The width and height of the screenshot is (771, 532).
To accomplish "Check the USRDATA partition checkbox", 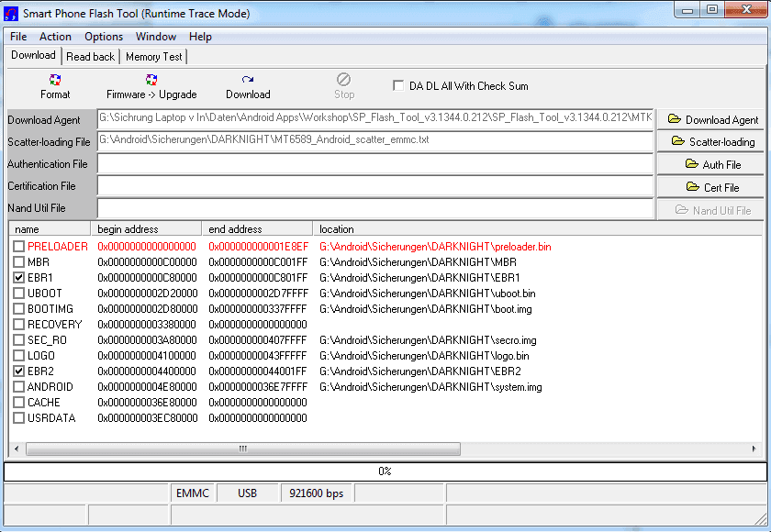I will click(x=18, y=418).
